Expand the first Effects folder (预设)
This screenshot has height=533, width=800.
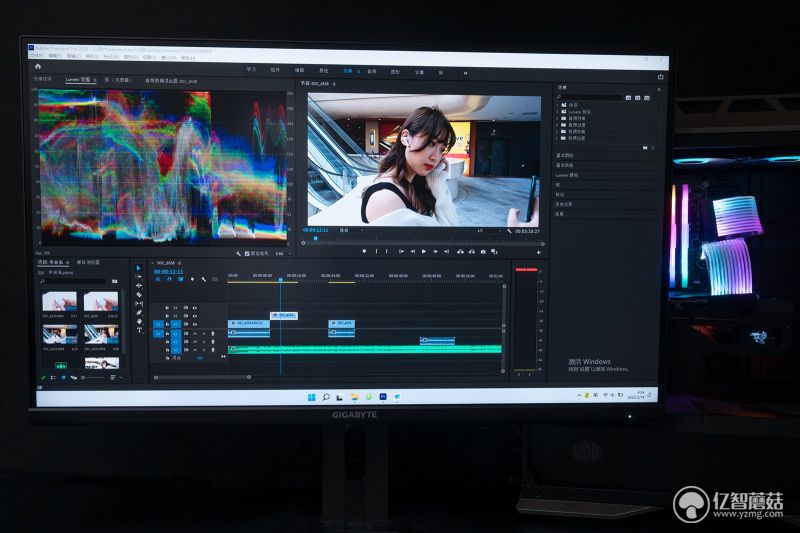point(557,105)
